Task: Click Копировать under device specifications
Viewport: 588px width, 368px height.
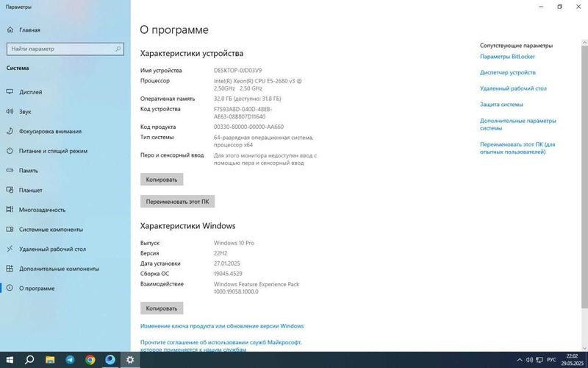Action: click(162, 180)
